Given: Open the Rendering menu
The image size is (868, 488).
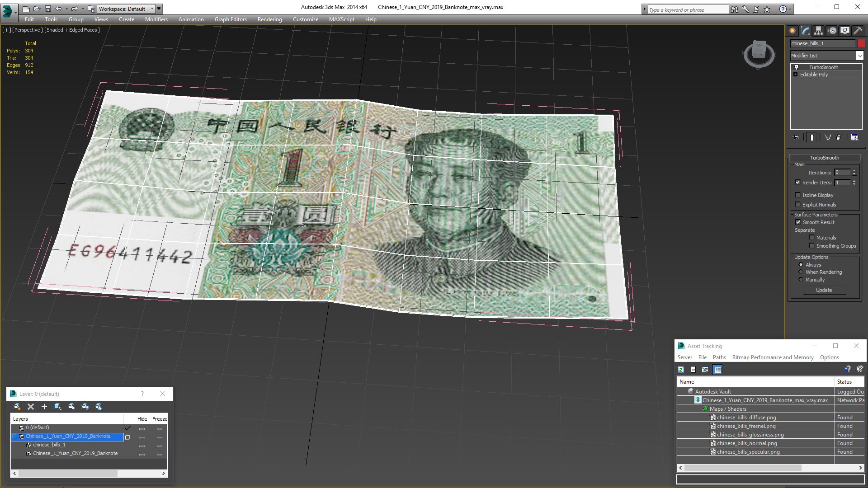Looking at the screenshot, I should [x=269, y=19].
